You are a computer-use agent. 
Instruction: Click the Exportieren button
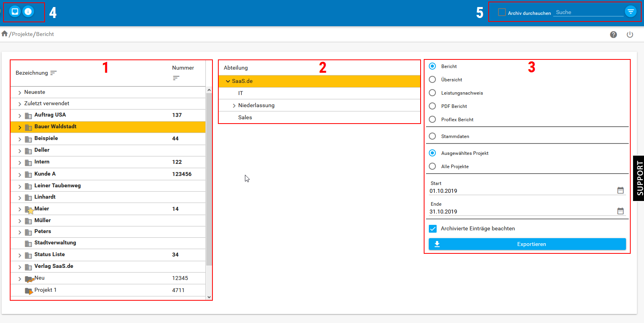click(x=527, y=244)
